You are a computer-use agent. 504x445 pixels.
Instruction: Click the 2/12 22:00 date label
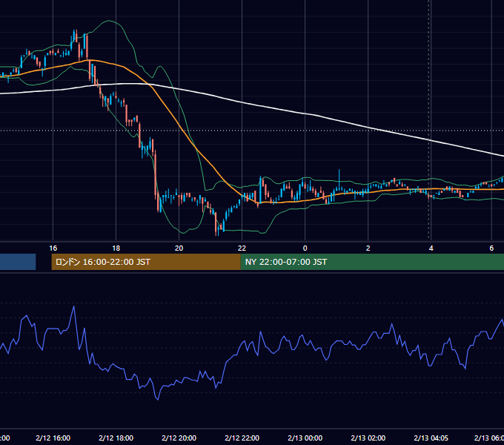pos(242,438)
